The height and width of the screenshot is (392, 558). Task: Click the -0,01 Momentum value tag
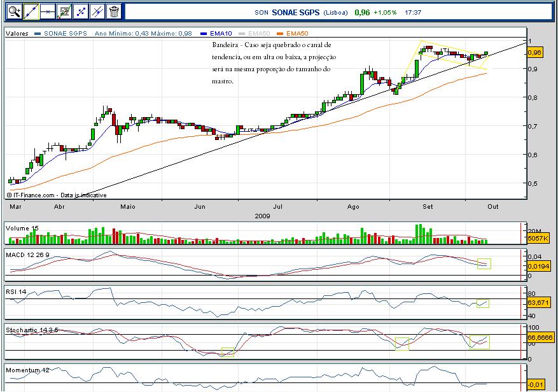click(x=534, y=384)
